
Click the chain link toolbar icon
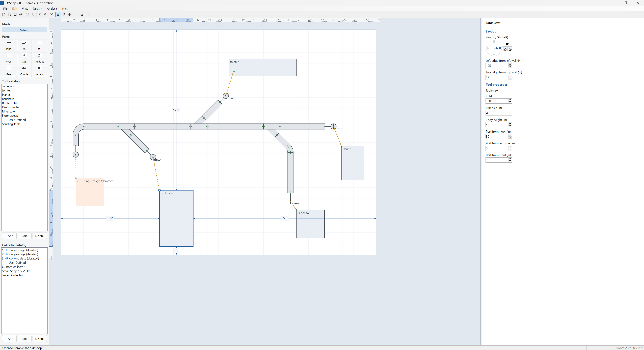coord(45,14)
